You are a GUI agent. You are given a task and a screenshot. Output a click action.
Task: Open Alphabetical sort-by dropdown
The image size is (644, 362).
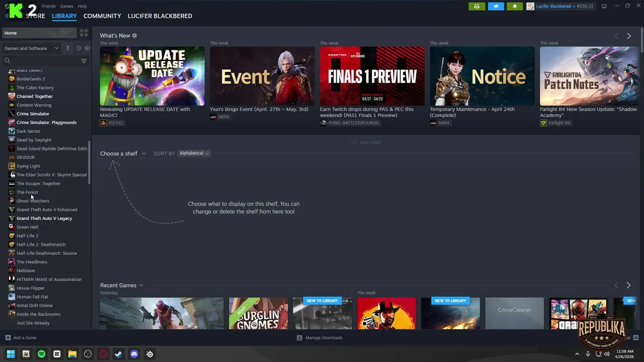point(194,153)
